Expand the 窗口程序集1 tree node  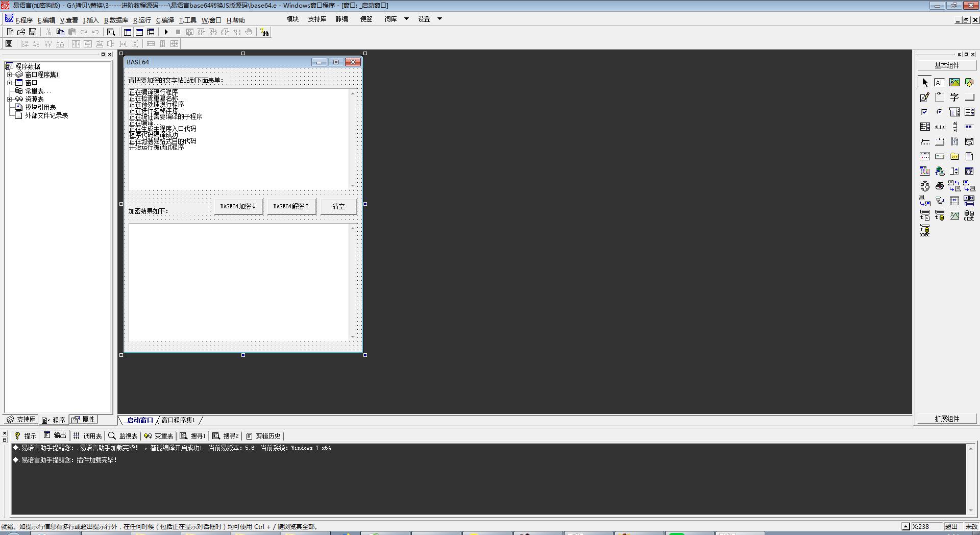(9, 75)
